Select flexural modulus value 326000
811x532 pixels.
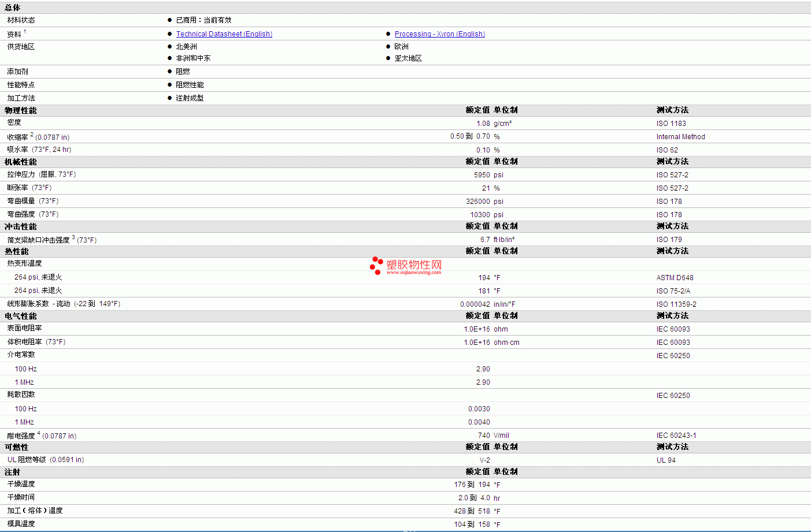pyautogui.click(x=477, y=202)
